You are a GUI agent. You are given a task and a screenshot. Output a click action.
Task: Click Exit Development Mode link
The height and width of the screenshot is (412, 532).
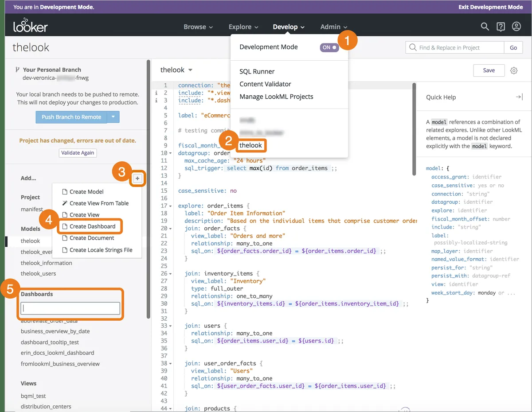490,7
